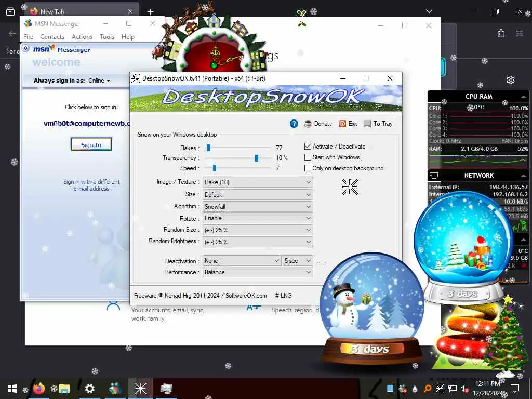
Task: Click the DesktopSnowOK title bar snowflake icon
Action: point(136,78)
